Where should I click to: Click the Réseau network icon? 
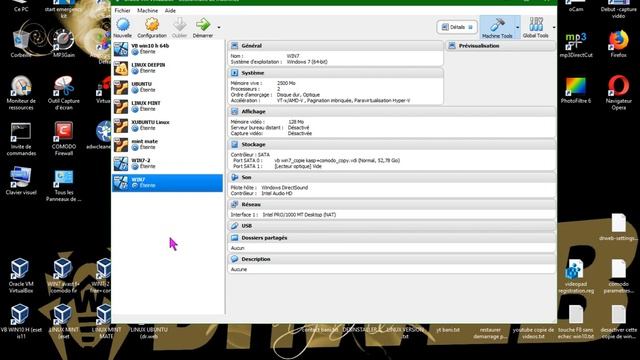[x=234, y=204]
